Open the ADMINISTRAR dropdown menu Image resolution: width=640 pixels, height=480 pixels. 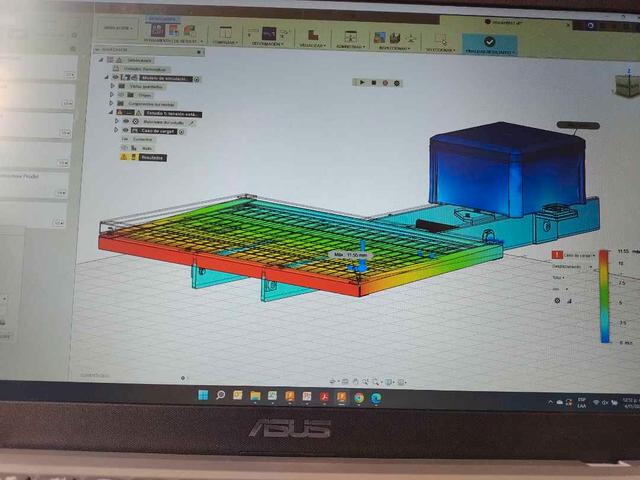pos(351,47)
